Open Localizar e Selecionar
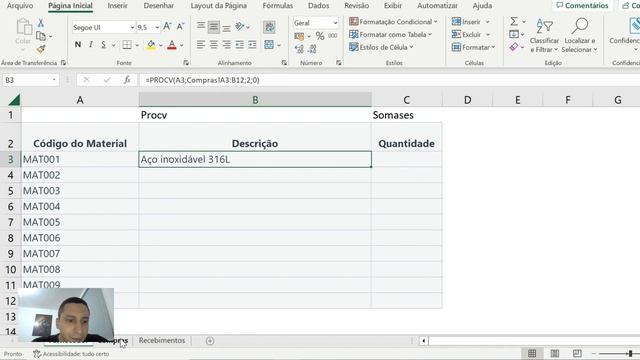 coord(580,36)
